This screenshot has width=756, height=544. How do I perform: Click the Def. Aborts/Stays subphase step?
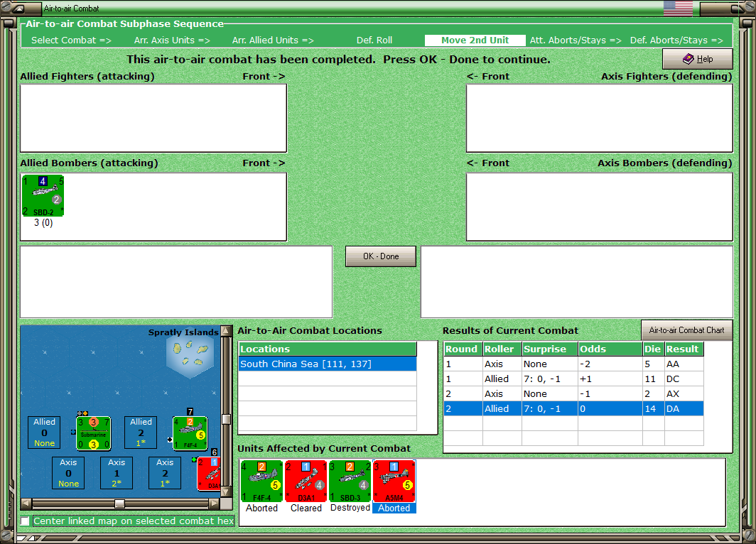point(676,40)
